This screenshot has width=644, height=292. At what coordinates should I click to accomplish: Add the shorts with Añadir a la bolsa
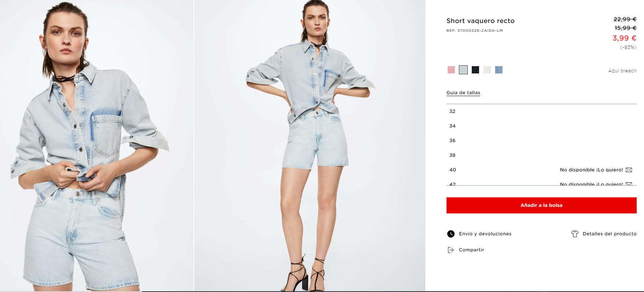(541, 205)
